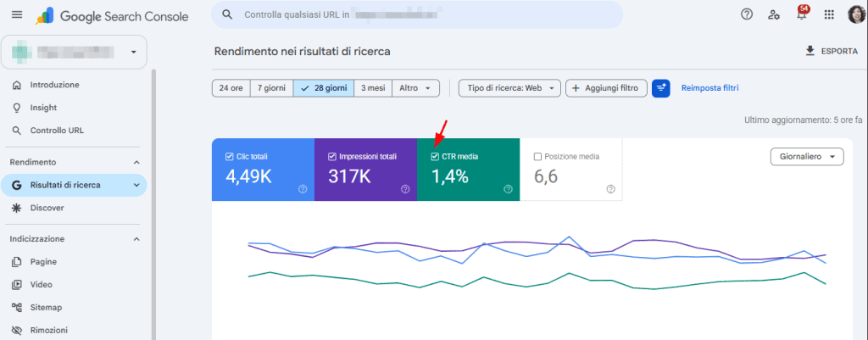Image resolution: width=868 pixels, height=340 pixels.
Task: Click help icon on Impressioni totali card
Action: point(405,189)
